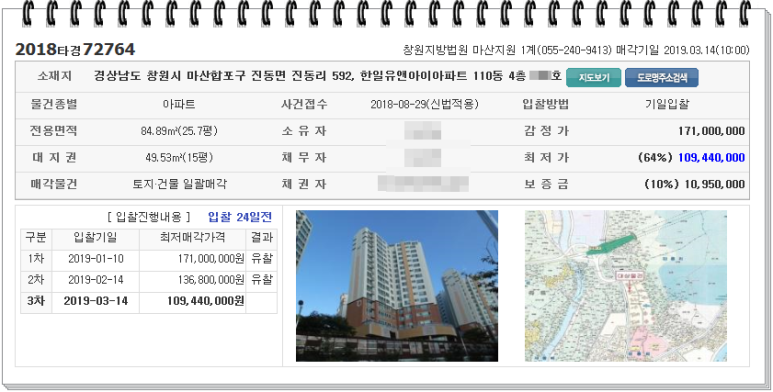Image resolution: width=773 pixels, height=392 pixels.
Task: Open the 지도보기 map button
Action: point(594,78)
